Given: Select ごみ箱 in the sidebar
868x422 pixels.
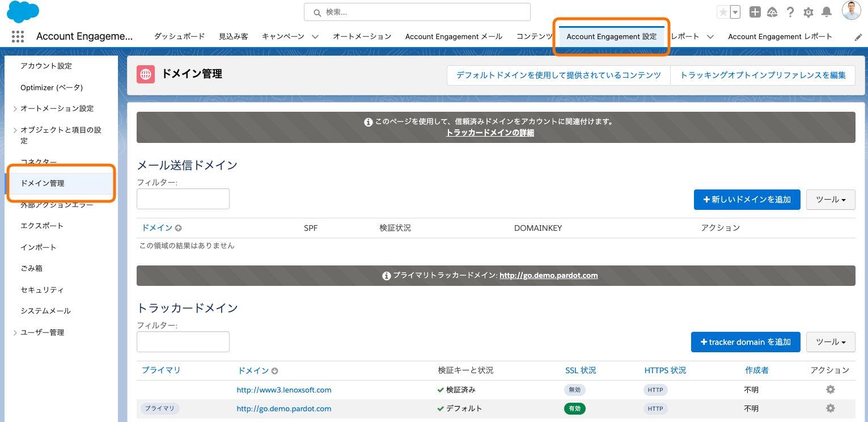Looking at the screenshot, I should [x=31, y=268].
